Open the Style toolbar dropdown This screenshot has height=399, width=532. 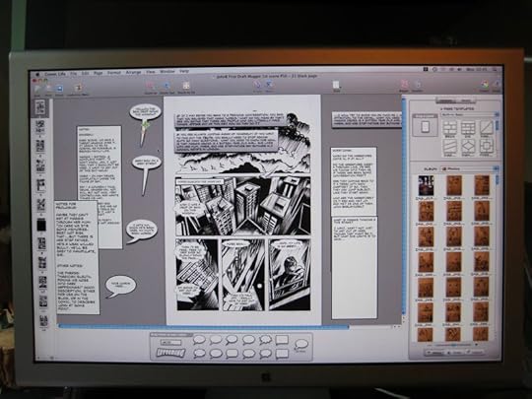[336, 86]
